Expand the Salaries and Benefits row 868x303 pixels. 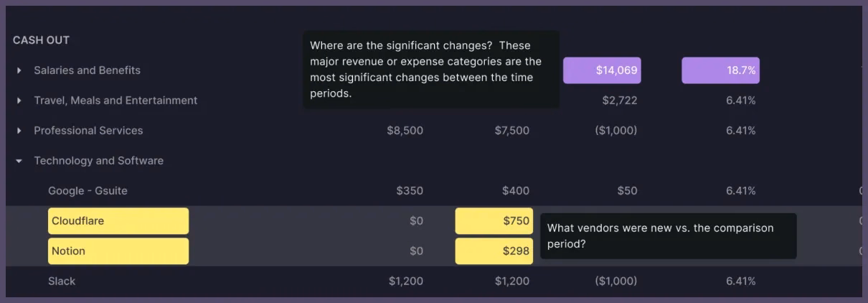tap(19, 70)
